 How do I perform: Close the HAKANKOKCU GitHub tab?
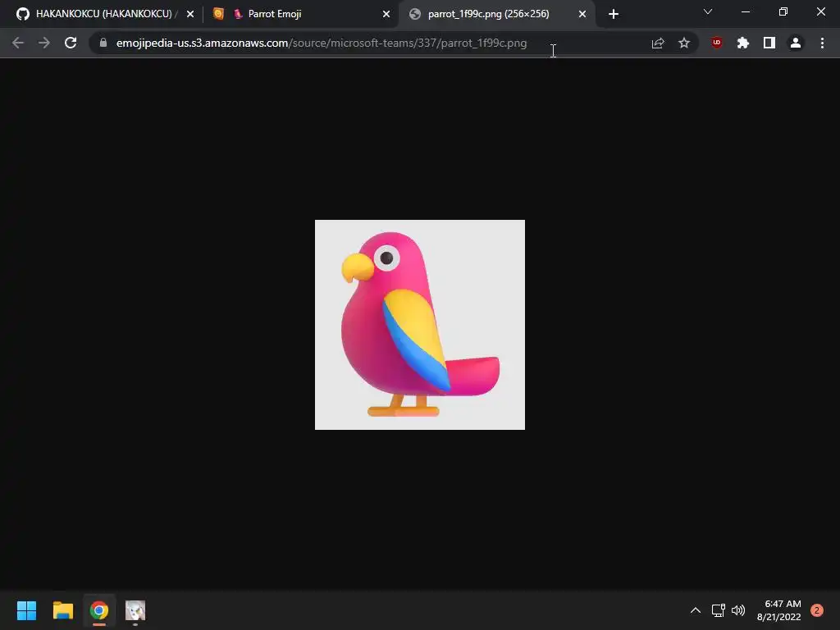tap(190, 14)
